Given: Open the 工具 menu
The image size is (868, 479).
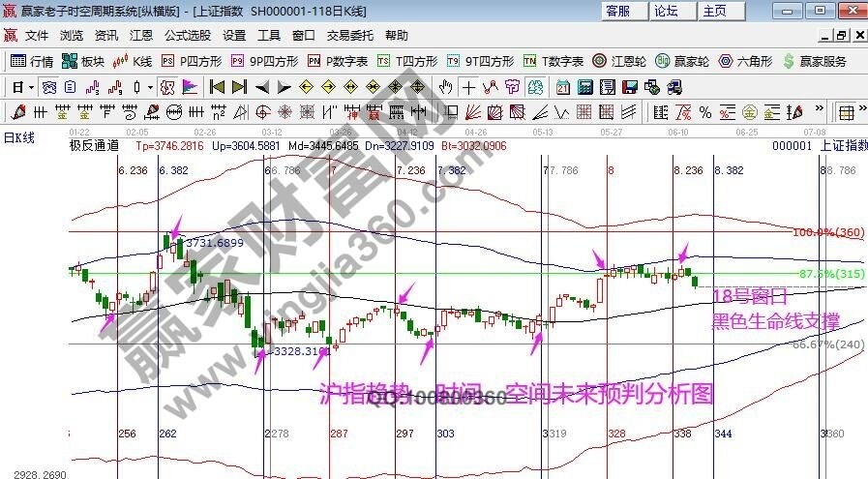Looking at the screenshot, I should pyautogui.click(x=269, y=36).
